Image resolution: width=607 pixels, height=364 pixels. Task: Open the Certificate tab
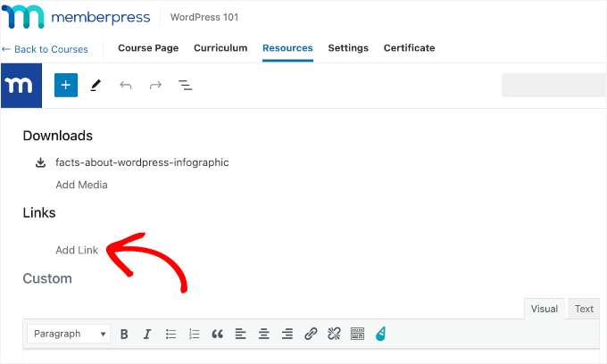[x=409, y=48]
